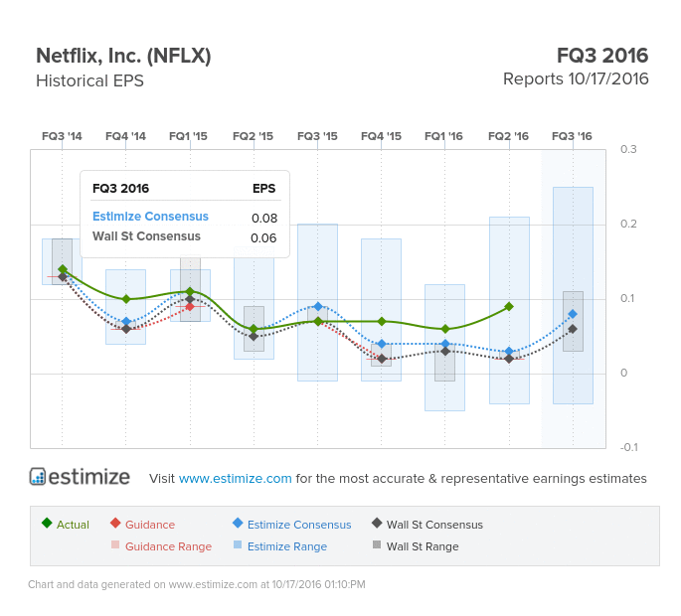Click the 0.3 y-axis label

coord(628,149)
